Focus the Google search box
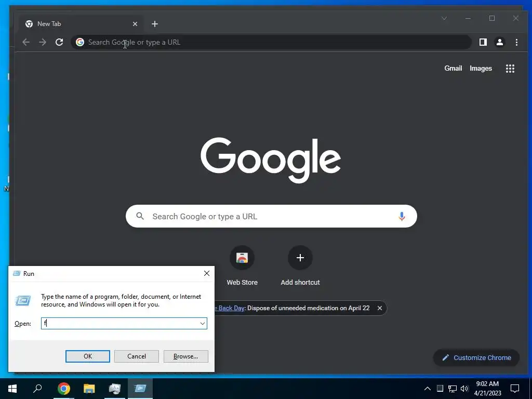The width and height of the screenshot is (532, 399). tap(271, 216)
